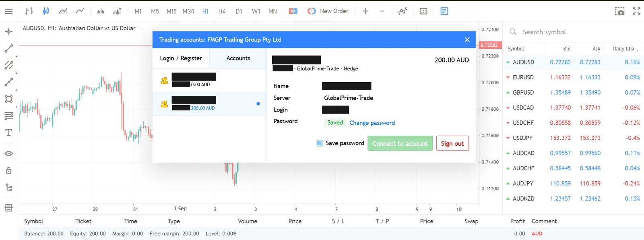
Task: Open the economic calendar icon
Action: 423,11
